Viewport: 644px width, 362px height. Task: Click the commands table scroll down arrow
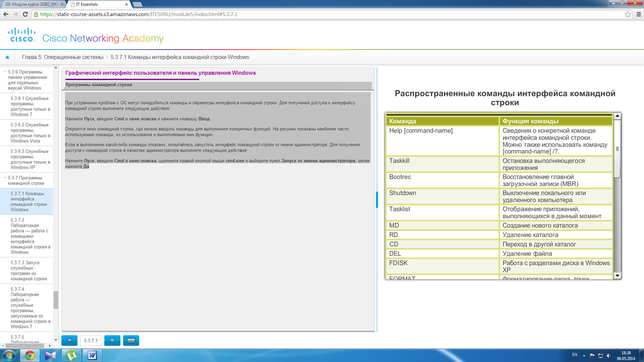point(617,276)
